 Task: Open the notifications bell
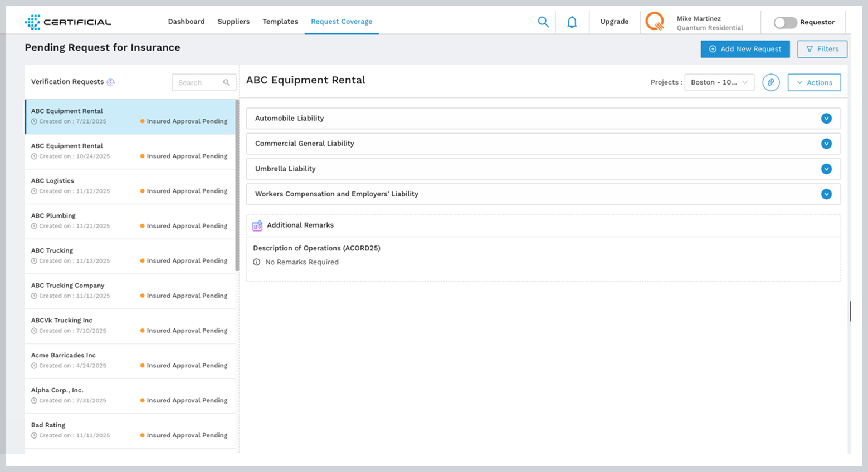(x=572, y=22)
